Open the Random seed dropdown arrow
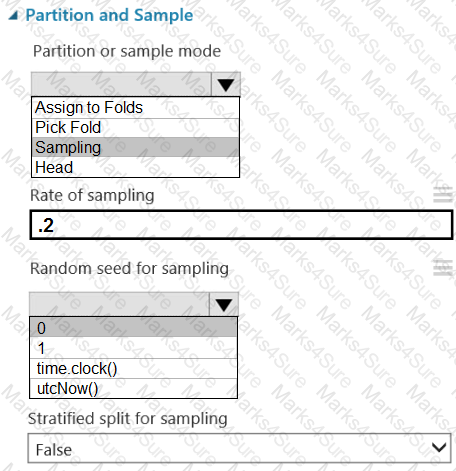The image size is (456, 471). pos(224,305)
